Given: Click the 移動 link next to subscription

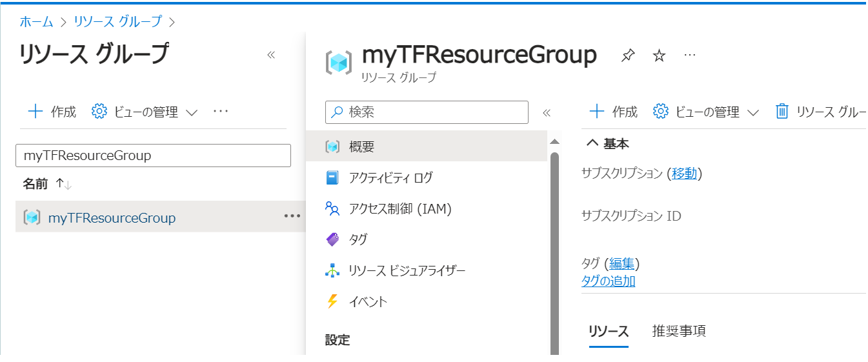Looking at the screenshot, I should point(684,173).
